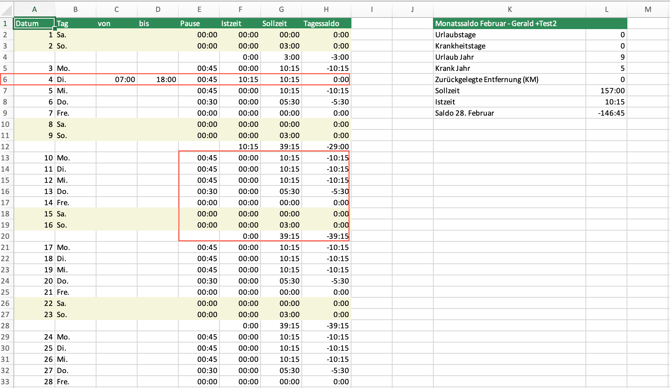
Task: Click the 07:00 start time cell
Action: tap(117, 79)
